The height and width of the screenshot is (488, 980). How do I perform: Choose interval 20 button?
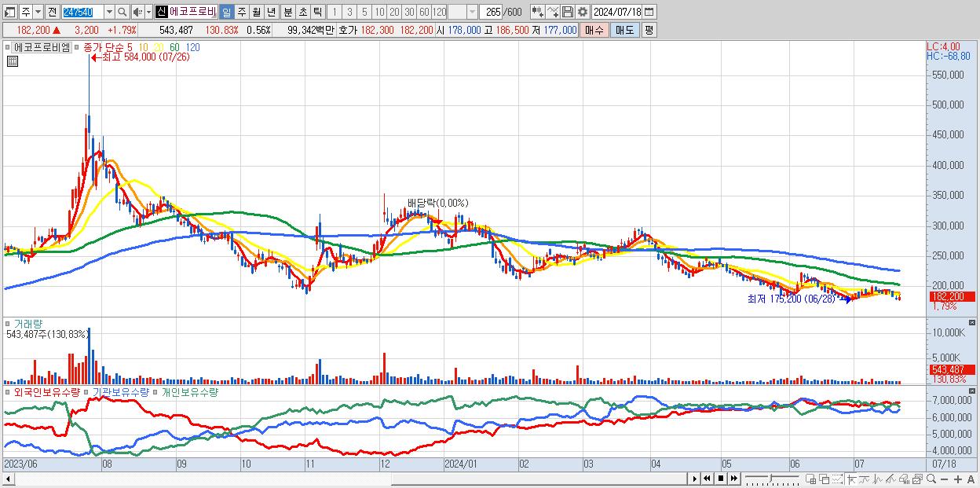coord(394,12)
